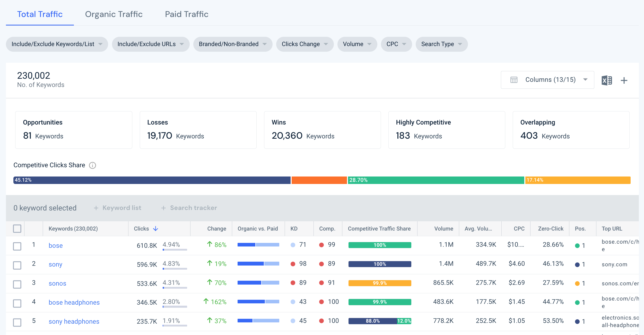The image size is (644, 335).
Task: Switch to Paid Traffic tab
Action: [x=187, y=14]
